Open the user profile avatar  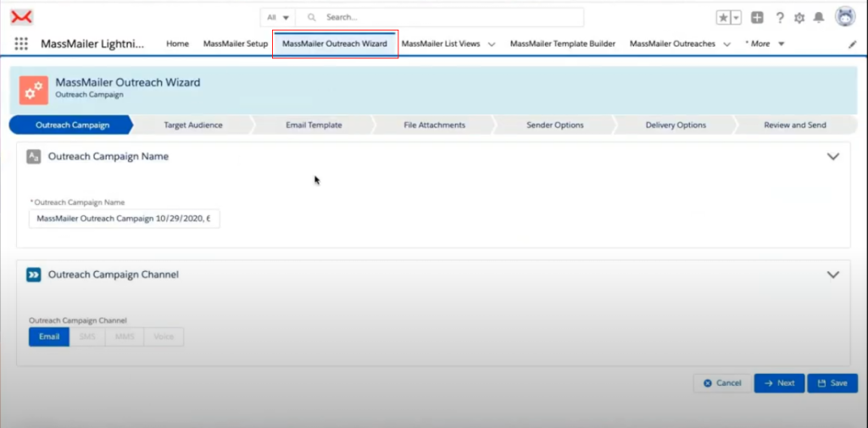point(845,17)
